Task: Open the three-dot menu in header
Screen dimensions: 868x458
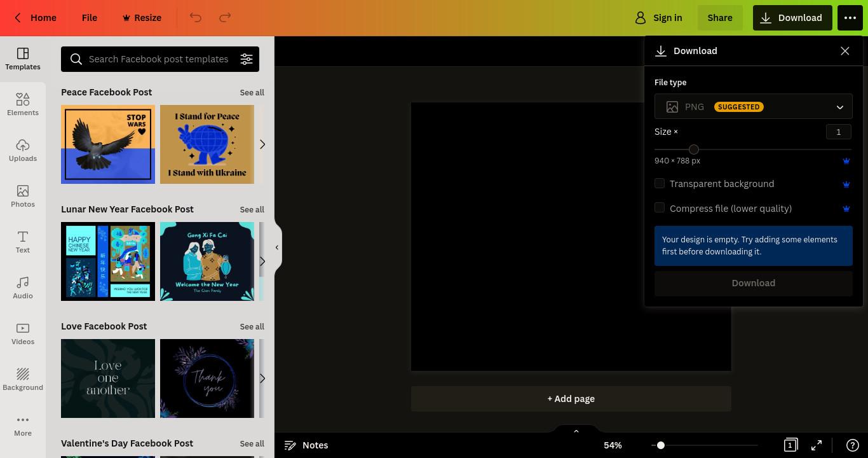Action: click(x=850, y=18)
